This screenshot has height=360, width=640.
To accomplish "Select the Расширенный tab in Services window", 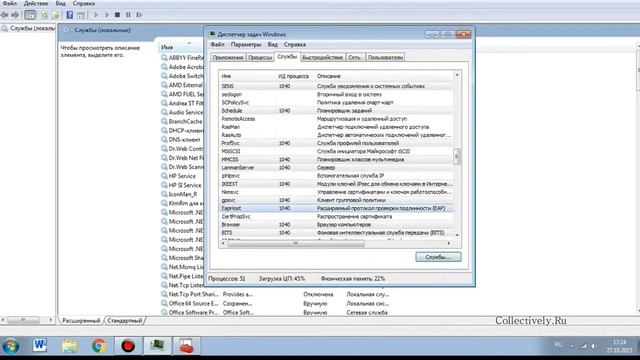I will 81,321.
